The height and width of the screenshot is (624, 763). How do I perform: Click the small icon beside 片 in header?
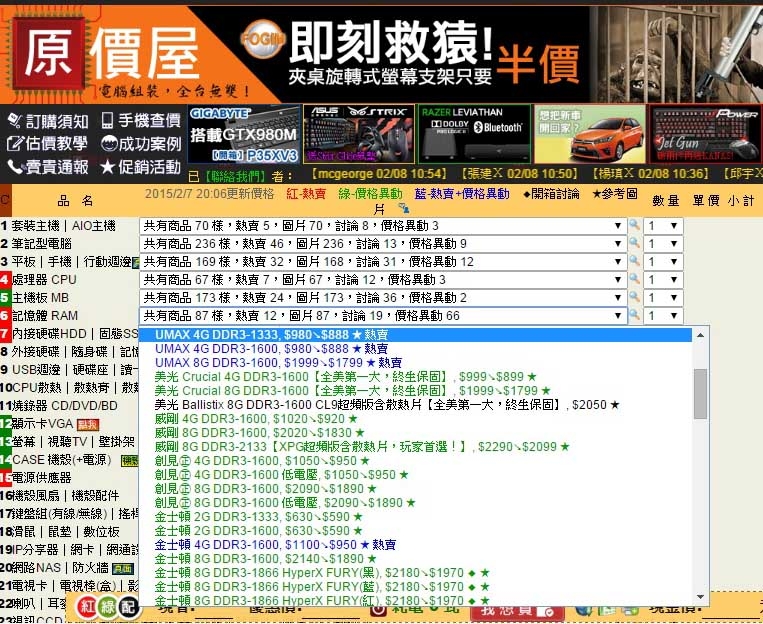pos(403,208)
